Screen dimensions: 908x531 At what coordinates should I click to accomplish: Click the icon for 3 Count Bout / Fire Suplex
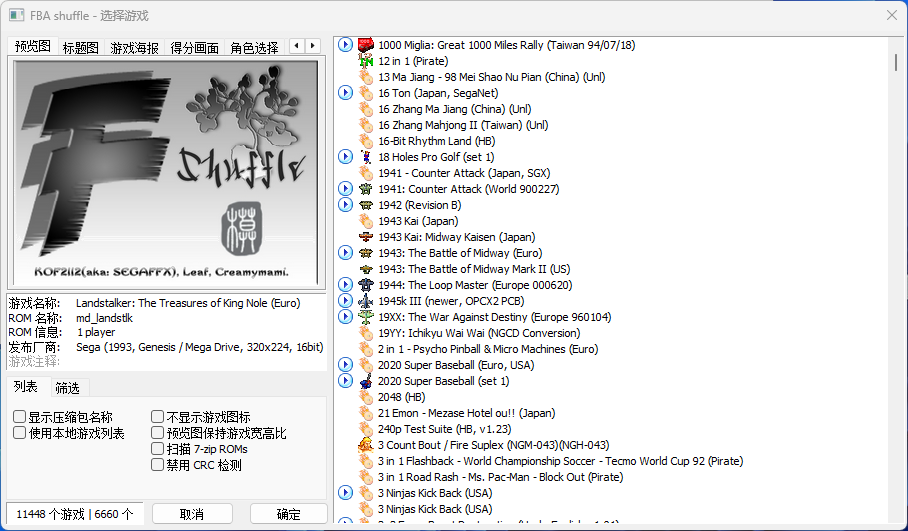[x=366, y=445]
